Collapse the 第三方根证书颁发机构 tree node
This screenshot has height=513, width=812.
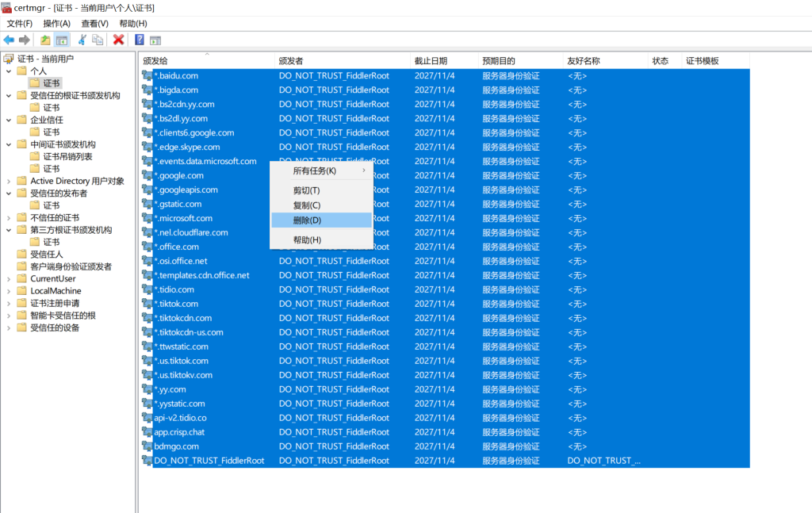coord(9,230)
